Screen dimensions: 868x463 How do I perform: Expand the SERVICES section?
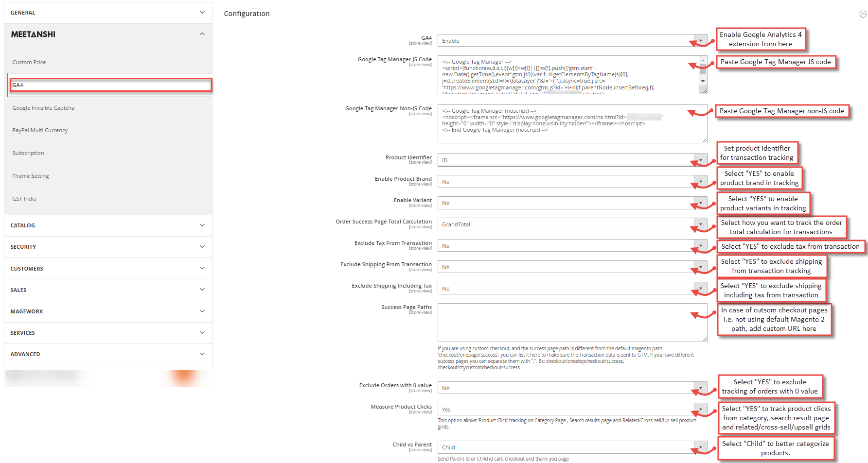108,333
